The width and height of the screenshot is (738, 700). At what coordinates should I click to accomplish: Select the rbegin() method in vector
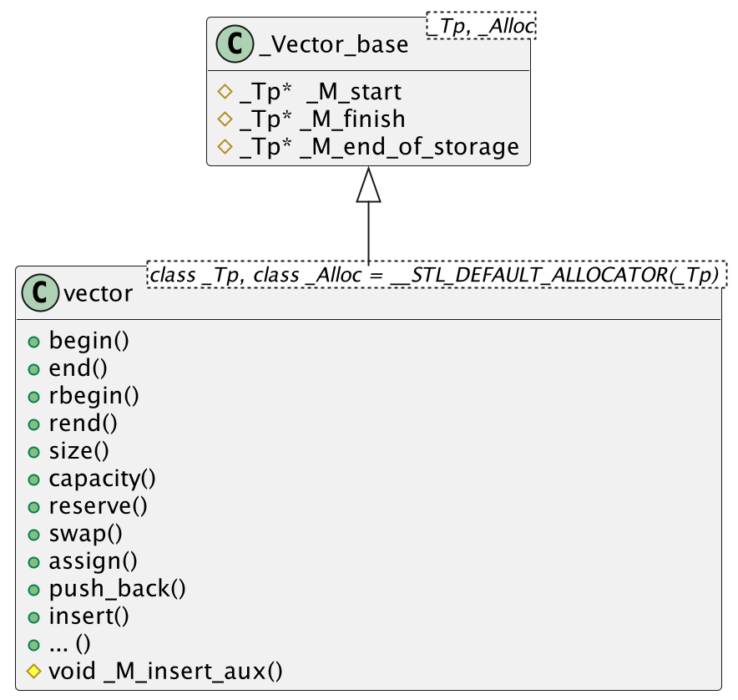click(x=94, y=397)
